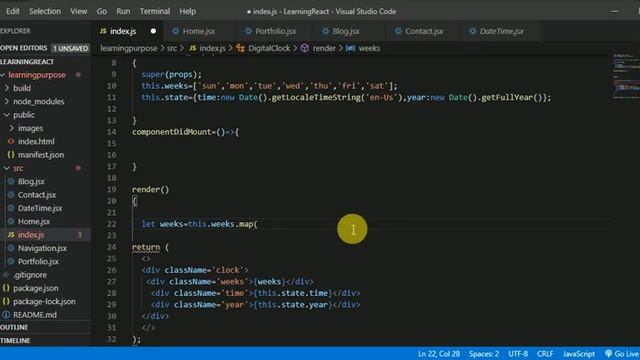
Task: Open the Selection menu
Action: pos(45,11)
